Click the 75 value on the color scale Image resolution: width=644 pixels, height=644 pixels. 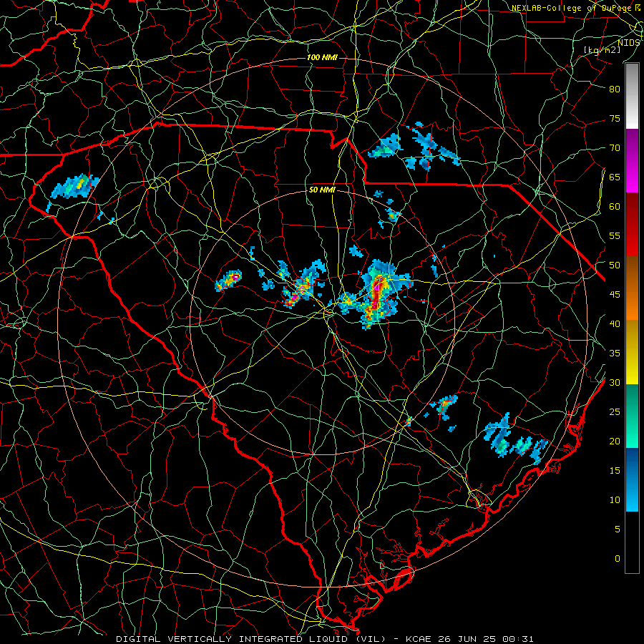click(x=615, y=119)
